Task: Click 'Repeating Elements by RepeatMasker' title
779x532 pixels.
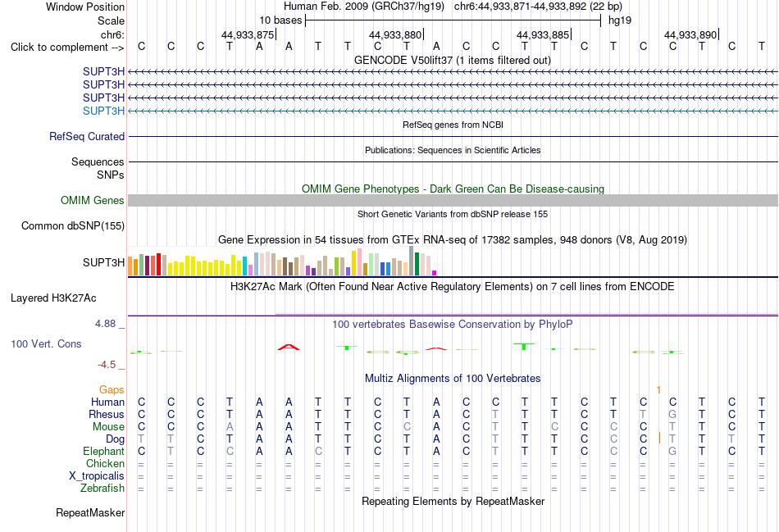Action: tap(453, 501)
